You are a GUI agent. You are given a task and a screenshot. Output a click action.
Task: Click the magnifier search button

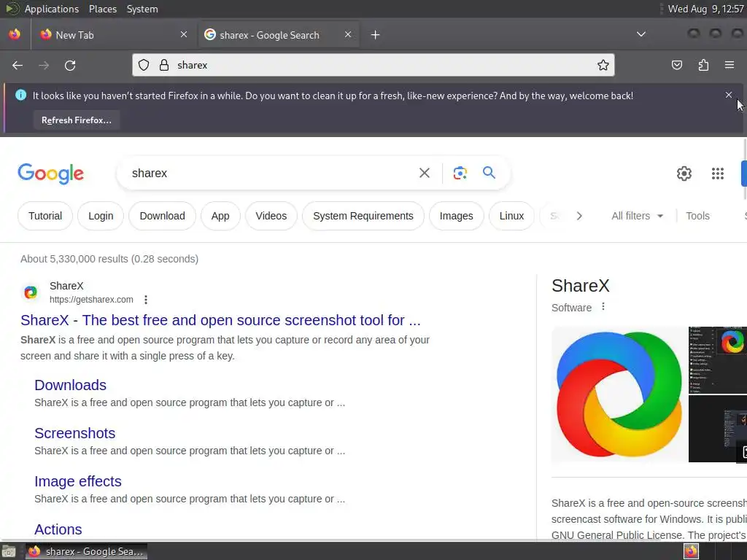[x=489, y=172]
